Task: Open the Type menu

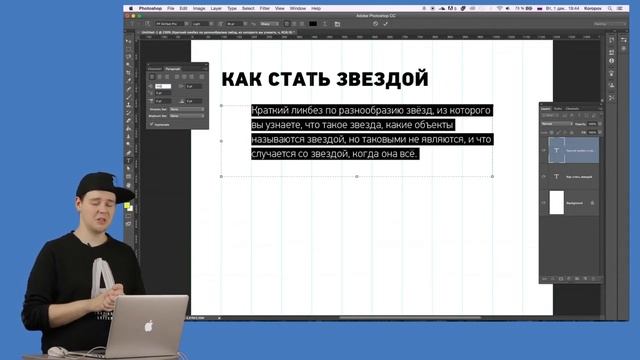Action: 232,8
